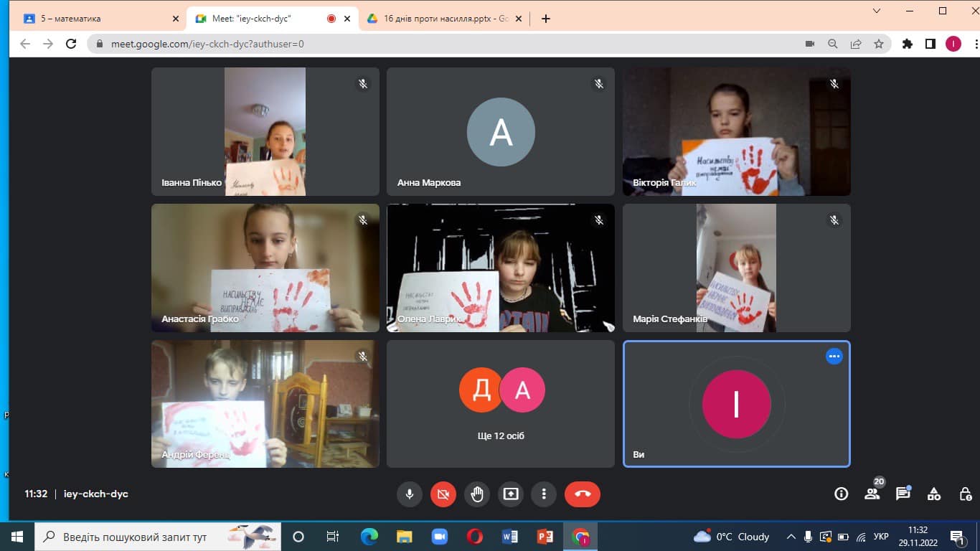This screenshot has height=551, width=980.
Task: Leave the call with red hang-up button
Action: pyautogui.click(x=582, y=494)
